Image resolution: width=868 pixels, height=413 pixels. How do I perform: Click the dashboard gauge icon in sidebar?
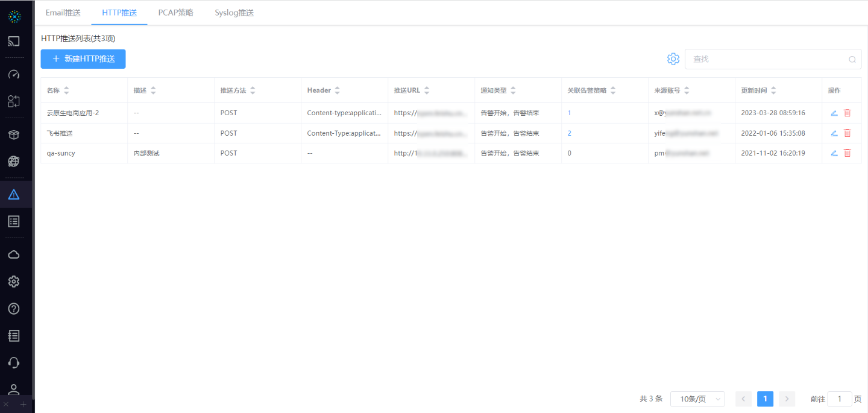14,74
